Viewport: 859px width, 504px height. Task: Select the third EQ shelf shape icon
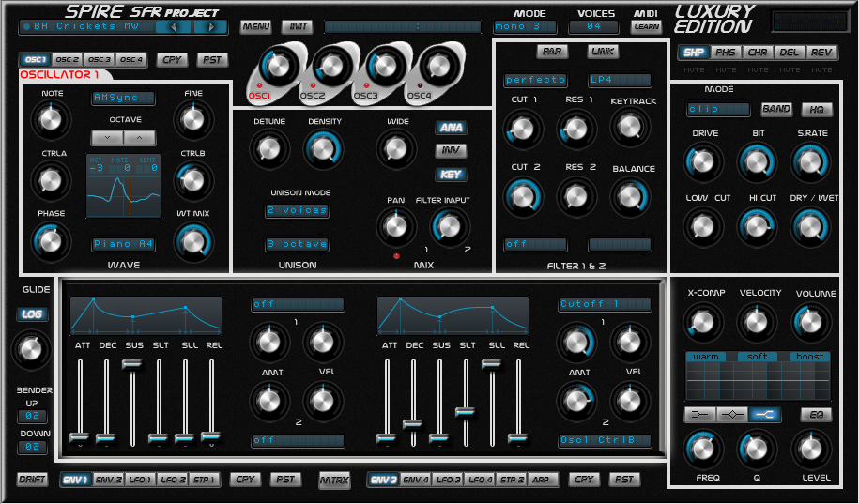765,415
